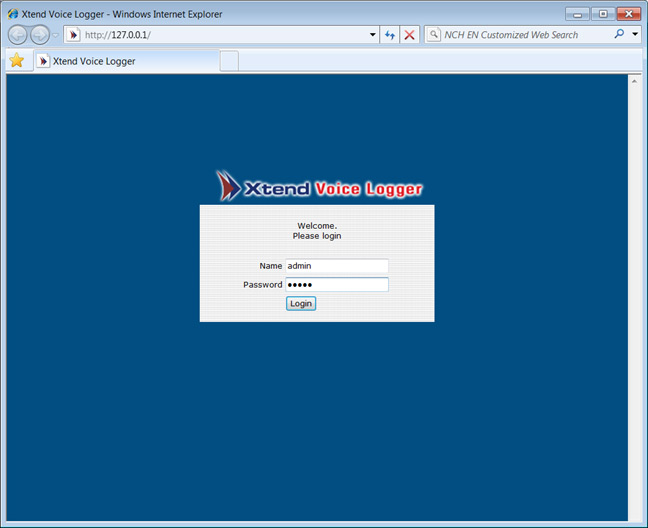Click the Refresh page icon
This screenshot has width=648, height=528.
390,35
